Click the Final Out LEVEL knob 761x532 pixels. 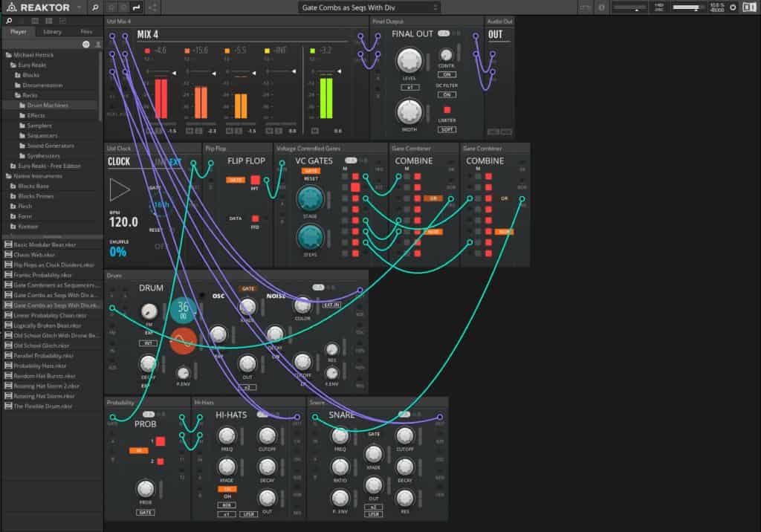[409, 60]
